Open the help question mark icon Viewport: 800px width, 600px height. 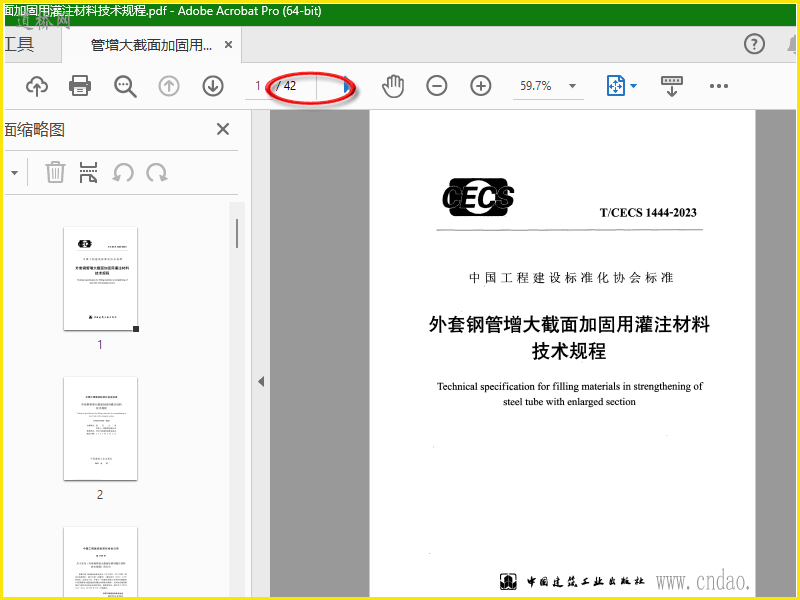[754, 44]
